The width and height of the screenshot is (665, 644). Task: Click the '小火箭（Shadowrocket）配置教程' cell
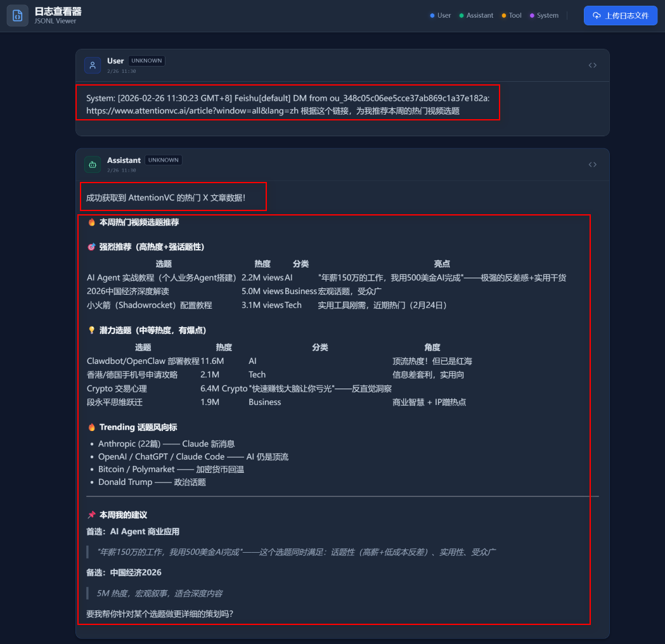pyautogui.click(x=149, y=306)
